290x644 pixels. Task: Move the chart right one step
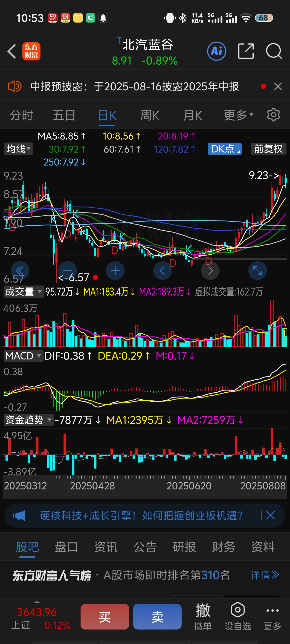210,271
